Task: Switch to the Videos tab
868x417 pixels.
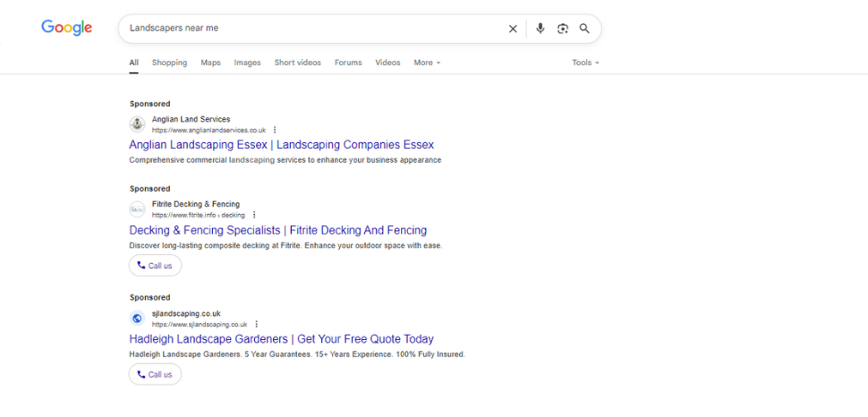Action: (387, 63)
